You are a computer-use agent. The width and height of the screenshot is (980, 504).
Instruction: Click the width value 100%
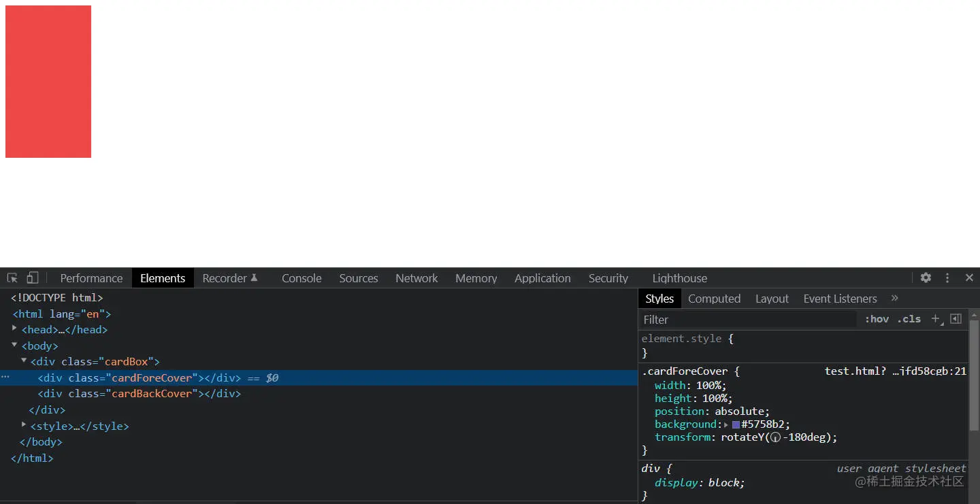[x=708, y=386]
